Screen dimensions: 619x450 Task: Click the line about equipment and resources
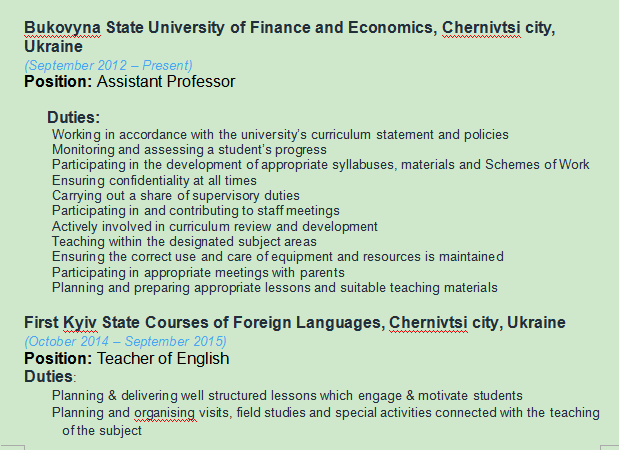[x=278, y=256]
